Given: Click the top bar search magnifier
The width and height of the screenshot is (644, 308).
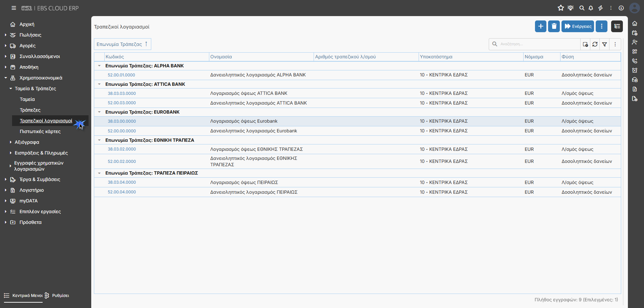Looking at the screenshot, I should tap(582, 8).
